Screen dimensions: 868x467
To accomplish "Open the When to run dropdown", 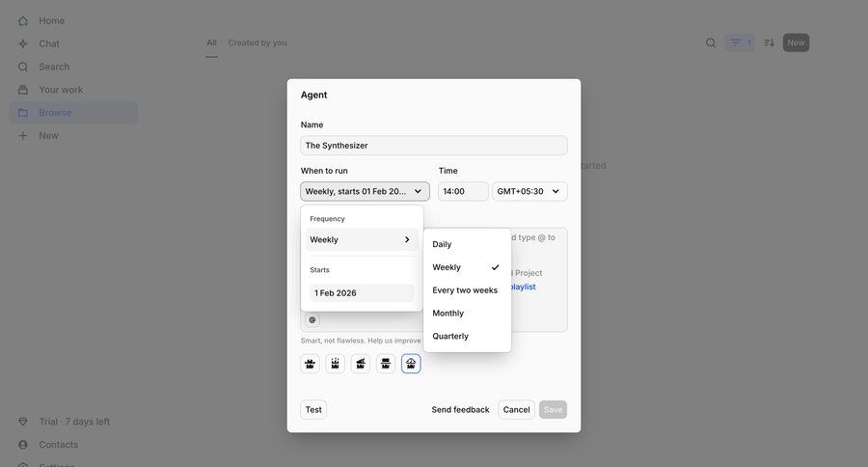I will coord(365,191).
